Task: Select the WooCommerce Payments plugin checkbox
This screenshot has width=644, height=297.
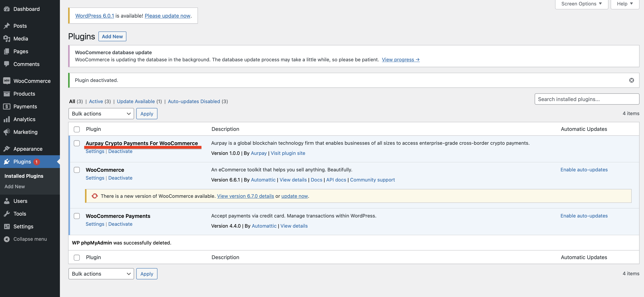Action: click(x=77, y=216)
